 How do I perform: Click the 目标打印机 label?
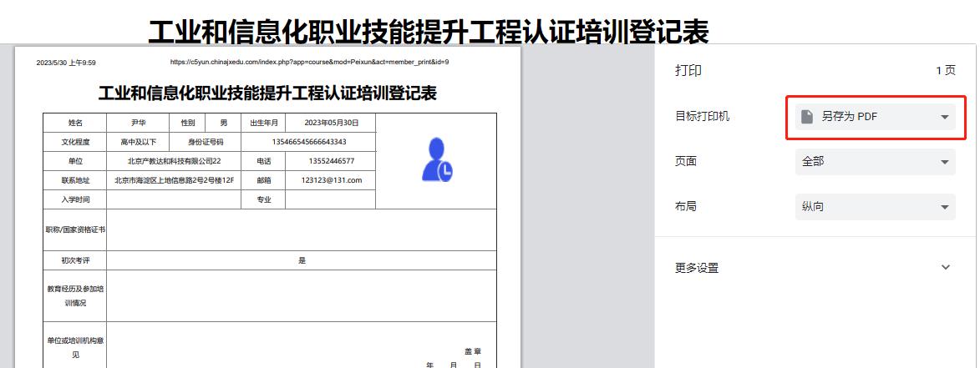coord(702,117)
